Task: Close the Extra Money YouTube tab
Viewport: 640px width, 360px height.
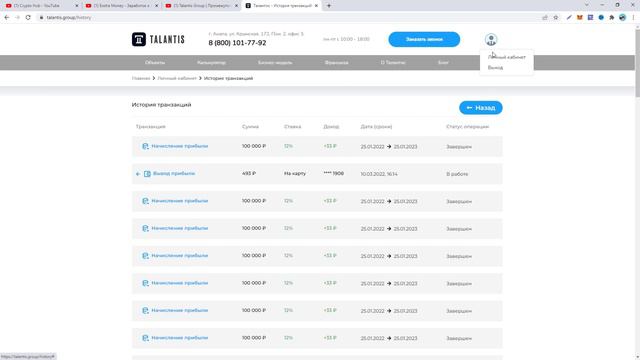Action: (156, 6)
